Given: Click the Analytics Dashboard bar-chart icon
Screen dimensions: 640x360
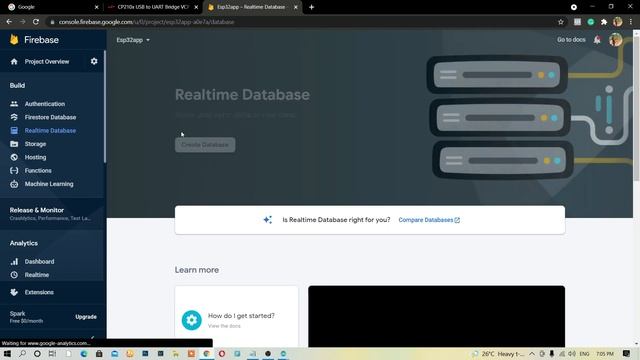Looking at the screenshot, I should (x=14, y=262).
